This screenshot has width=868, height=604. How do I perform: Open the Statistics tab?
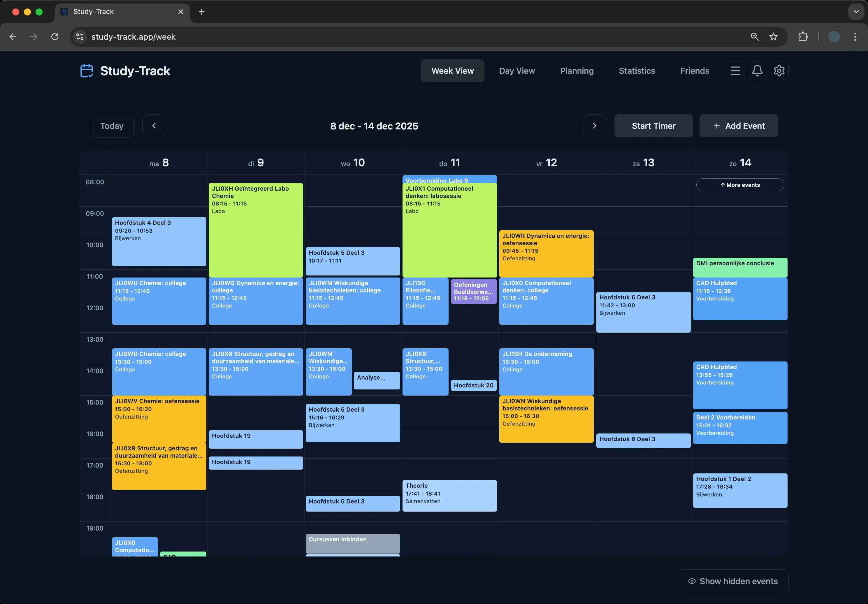[x=637, y=70]
